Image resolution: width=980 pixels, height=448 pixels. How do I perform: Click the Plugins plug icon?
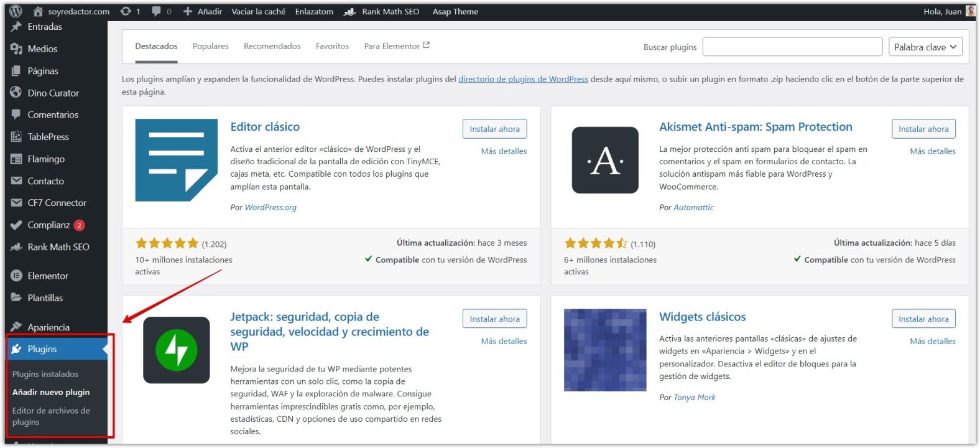16,349
